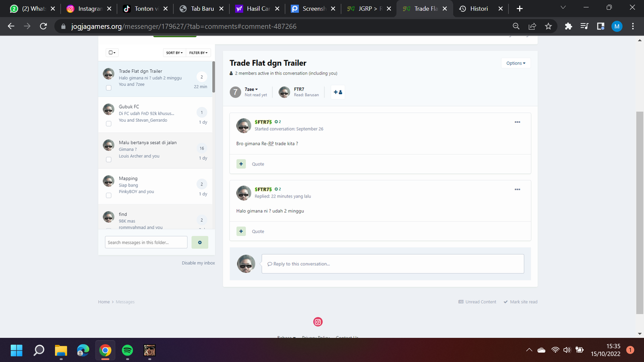
Task: Open the FILTER BY dropdown
Action: [x=198, y=52]
